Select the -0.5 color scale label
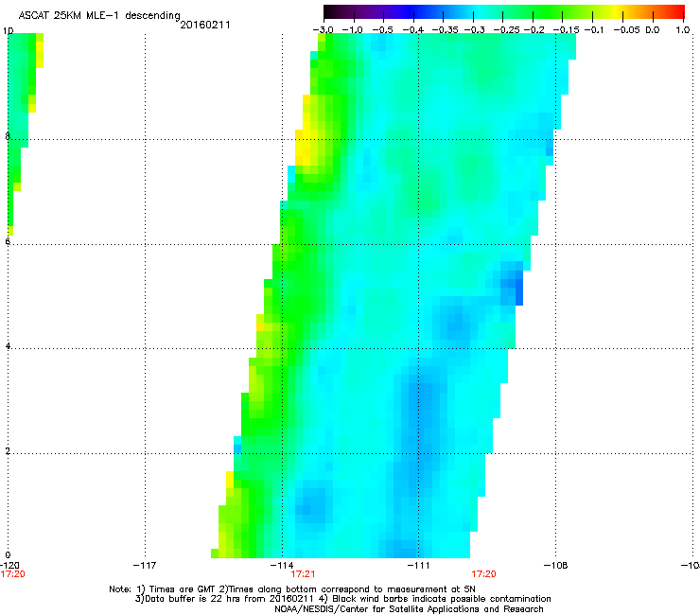This screenshot has height=615, width=700. (382, 29)
